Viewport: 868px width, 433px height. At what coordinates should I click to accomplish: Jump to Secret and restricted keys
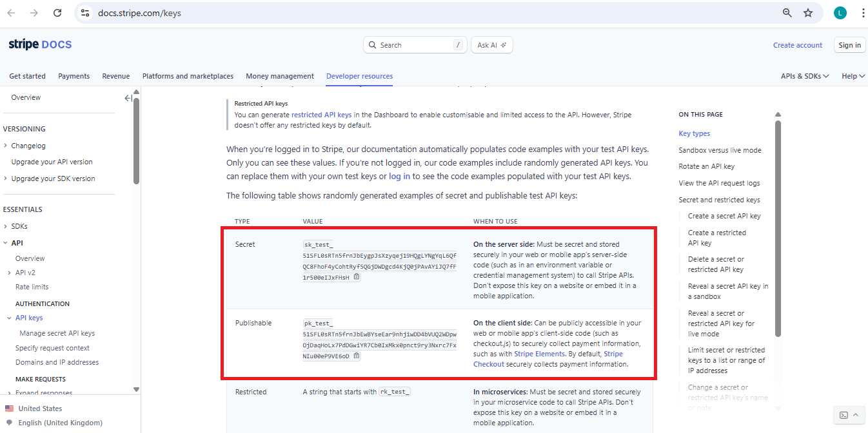[x=719, y=200]
